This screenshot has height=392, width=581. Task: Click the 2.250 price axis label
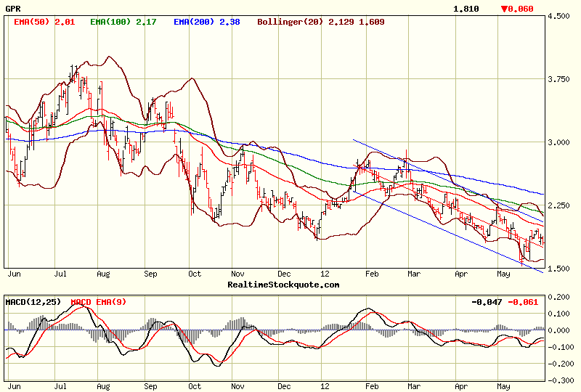coord(558,205)
